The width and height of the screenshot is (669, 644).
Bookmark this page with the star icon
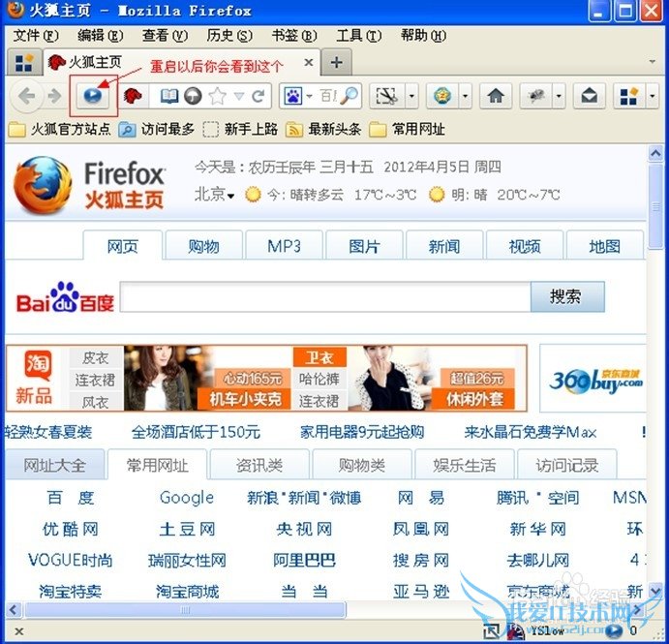pos(217,96)
